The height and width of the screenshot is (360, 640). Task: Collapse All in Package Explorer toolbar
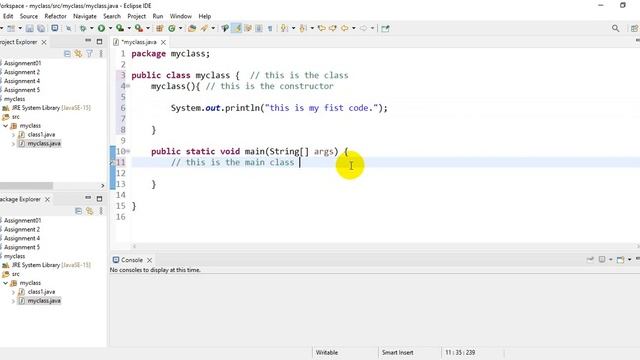78,211
